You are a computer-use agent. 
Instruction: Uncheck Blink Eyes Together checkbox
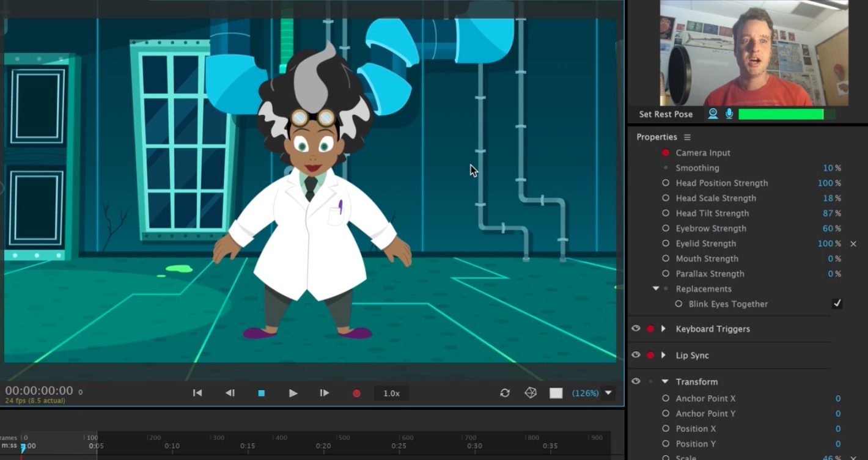coord(837,304)
